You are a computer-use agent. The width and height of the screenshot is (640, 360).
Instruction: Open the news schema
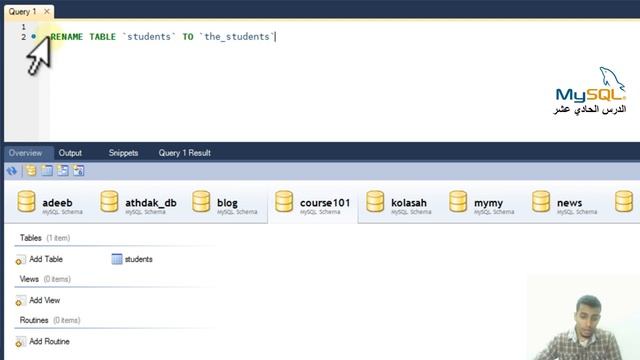tap(564, 203)
